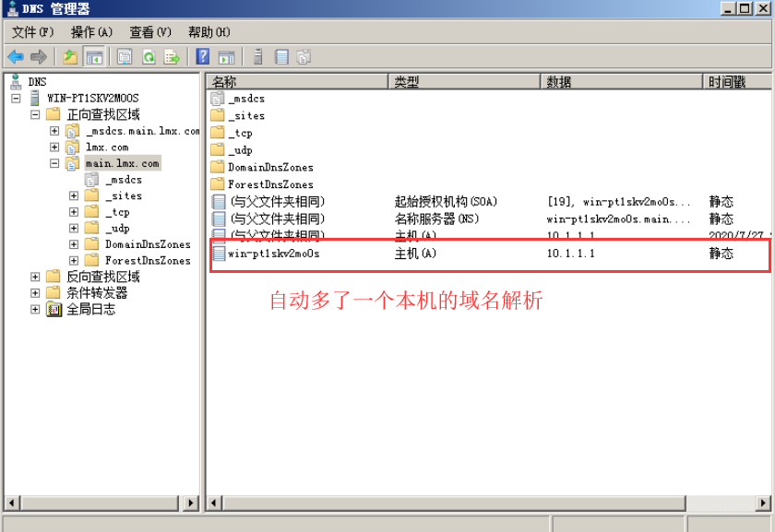Click the Refresh toolbar icon
The height and width of the screenshot is (532, 775).
[149, 57]
